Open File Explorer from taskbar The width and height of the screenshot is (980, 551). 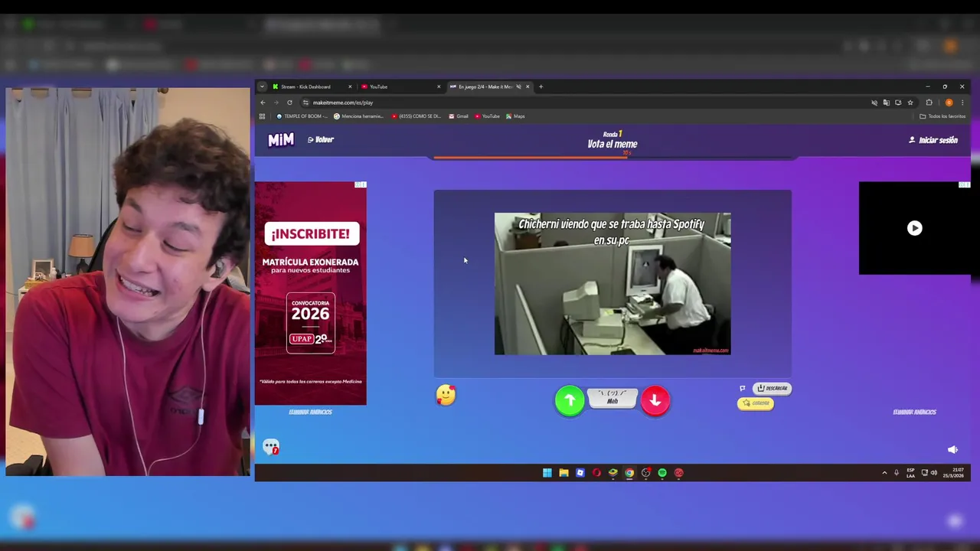pos(563,473)
